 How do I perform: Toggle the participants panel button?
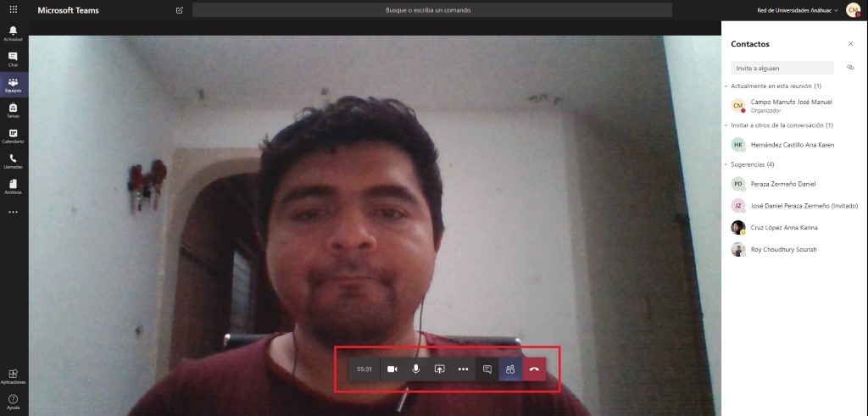point(510,369)
